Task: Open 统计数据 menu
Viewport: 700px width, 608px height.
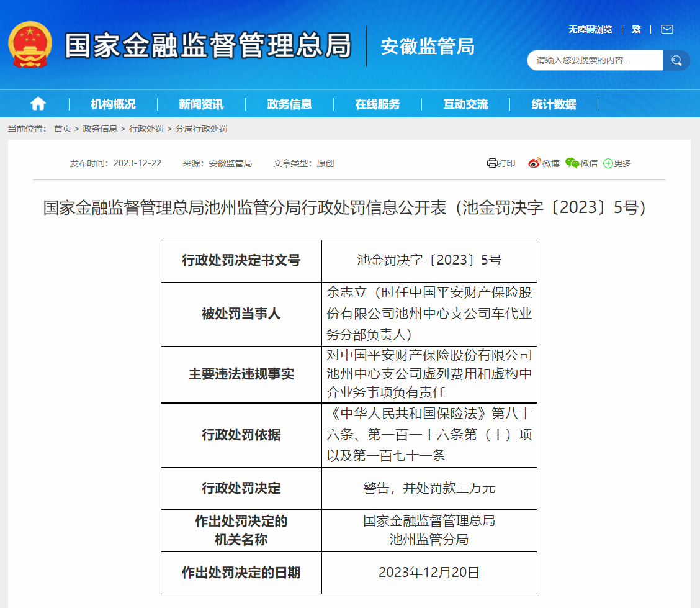Action: click(x=554, y=104)
